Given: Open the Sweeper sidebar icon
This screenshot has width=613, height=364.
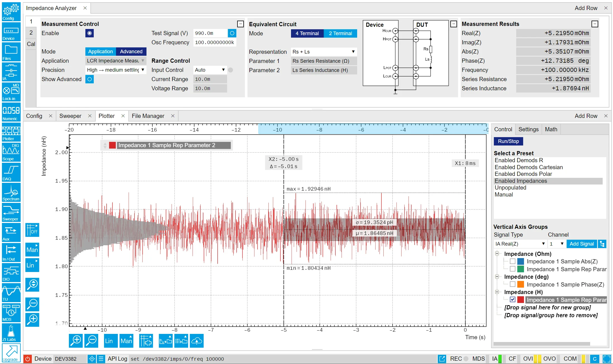Looking at the screenshot, I should coord(11,212).
